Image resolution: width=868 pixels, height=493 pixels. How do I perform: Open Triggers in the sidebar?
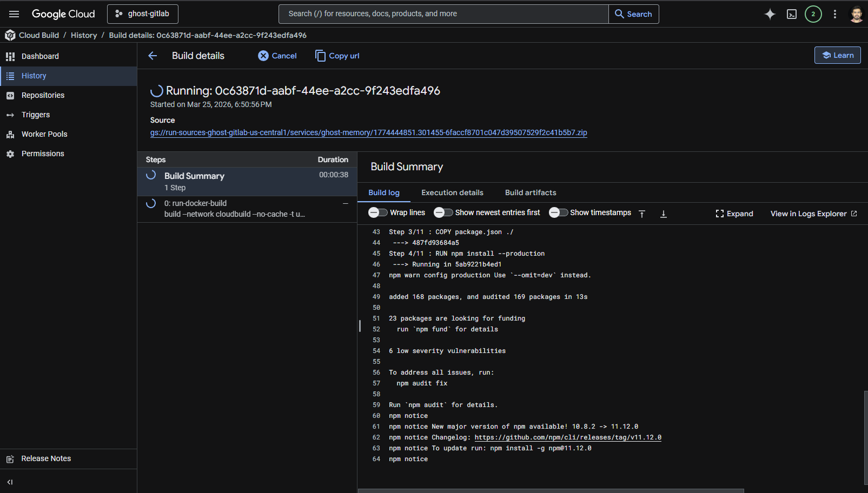(x=68, y=115)
